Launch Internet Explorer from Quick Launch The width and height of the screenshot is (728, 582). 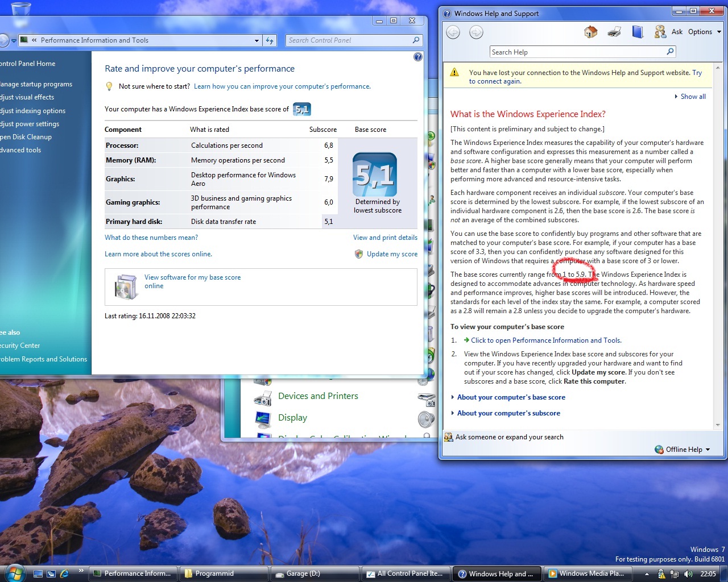pyautogui.click(x=64, y=573)
